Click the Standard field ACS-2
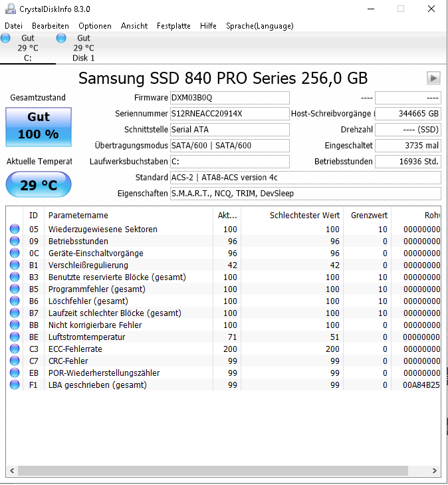 305,178
